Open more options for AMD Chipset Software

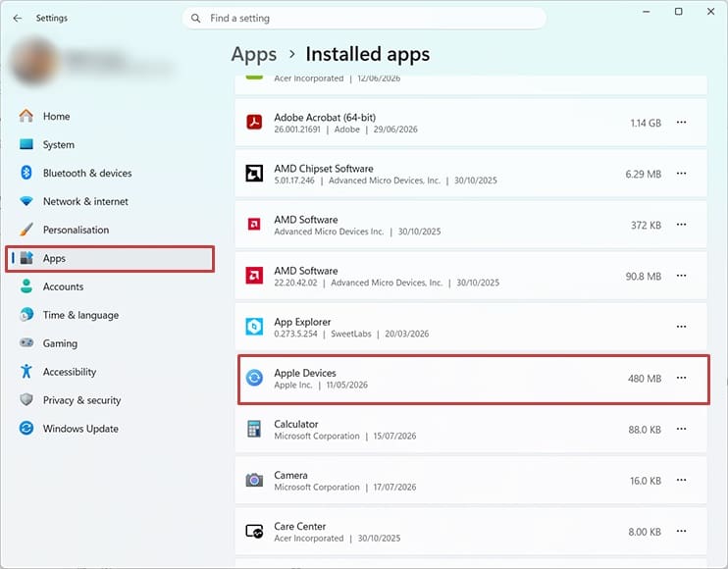pos(681,174)
